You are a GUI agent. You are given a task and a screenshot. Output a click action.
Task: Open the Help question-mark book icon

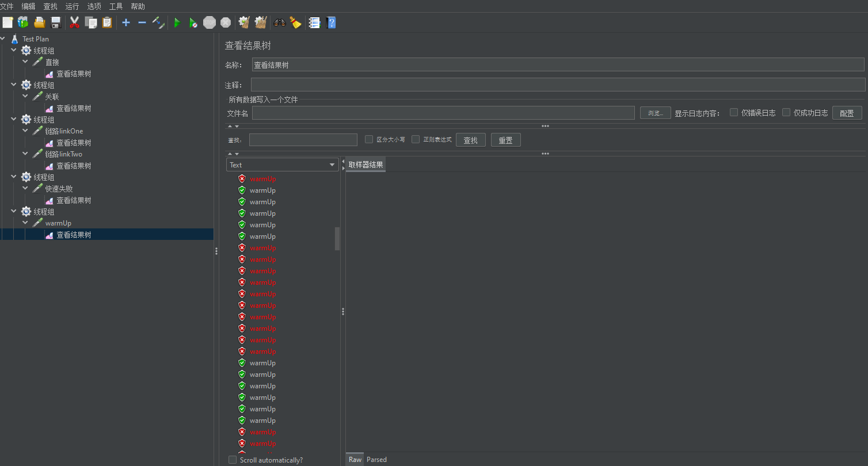point(331,22)
